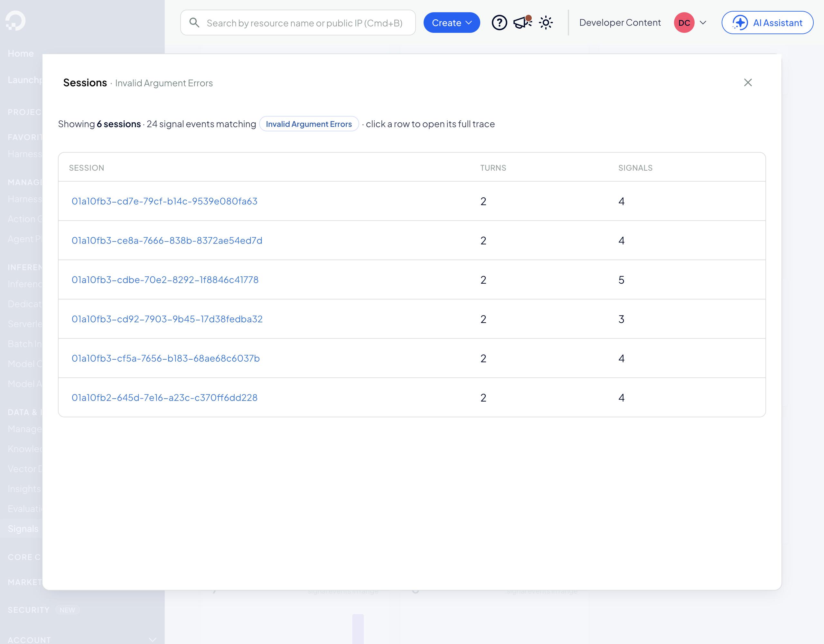Click the DigitalOcean logo icon
The height and width of the screenshot is (644, 824).
click(x=15, y=21)
